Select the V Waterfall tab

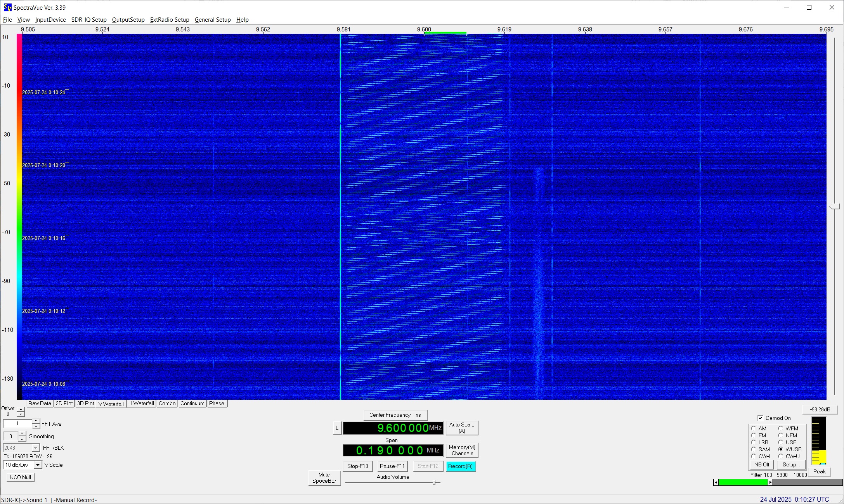[111, 404]
